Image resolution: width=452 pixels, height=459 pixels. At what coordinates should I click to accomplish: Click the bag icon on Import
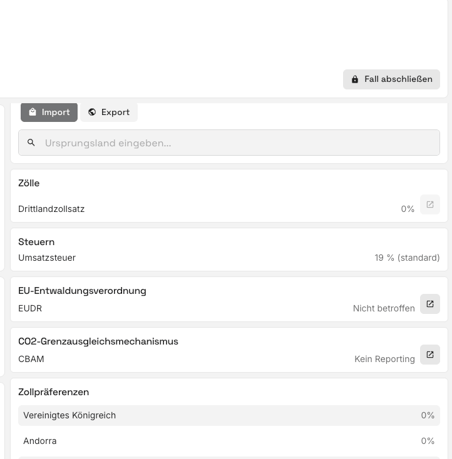click(32, 112)
